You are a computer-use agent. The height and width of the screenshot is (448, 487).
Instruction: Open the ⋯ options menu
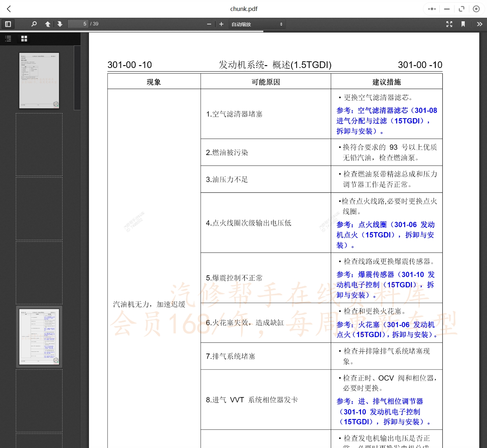pos(432,9)
